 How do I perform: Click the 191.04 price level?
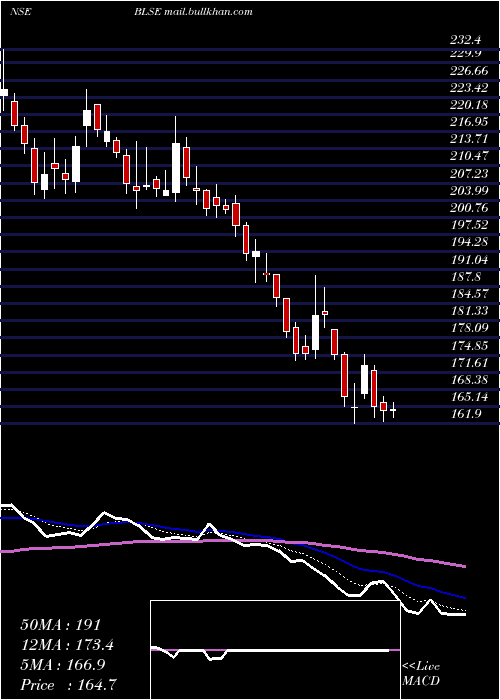(470, 259)
